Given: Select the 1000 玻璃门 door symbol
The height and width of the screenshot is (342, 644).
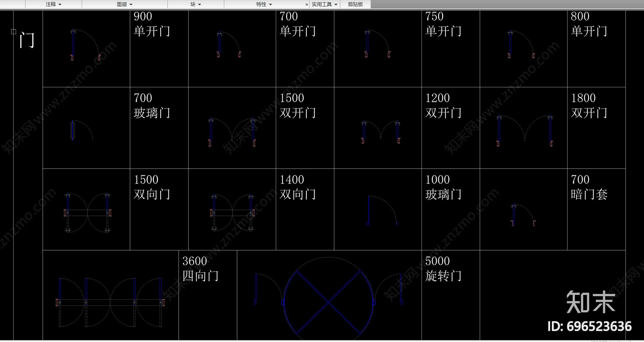Looking at the screenshot, I should (382, 210).
